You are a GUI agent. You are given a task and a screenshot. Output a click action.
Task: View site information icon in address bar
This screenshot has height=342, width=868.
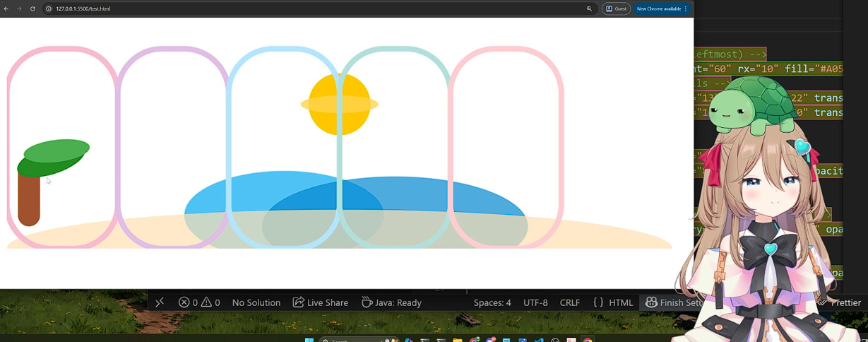click(x=49, y=8)
